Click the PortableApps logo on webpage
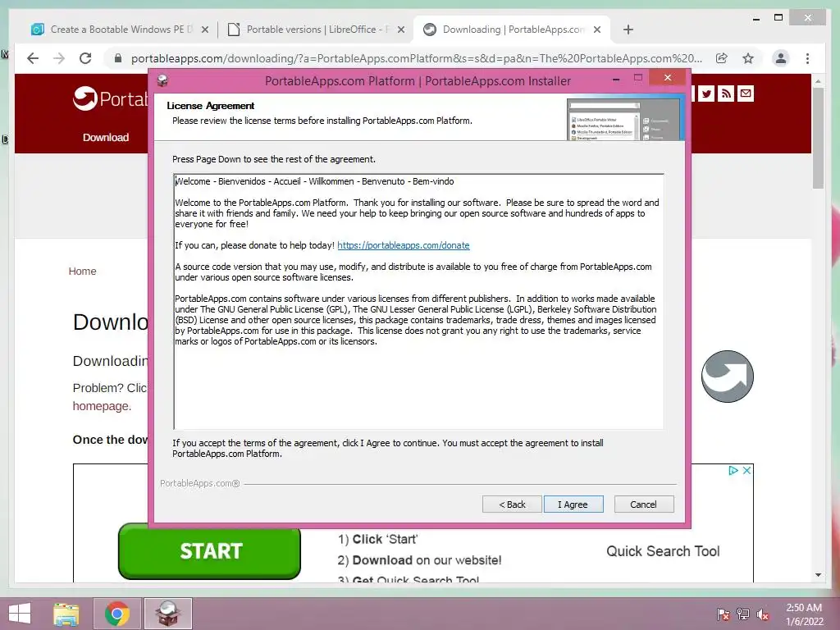Image resolution: width=840 pixels, height=630 pixels. 111,98
